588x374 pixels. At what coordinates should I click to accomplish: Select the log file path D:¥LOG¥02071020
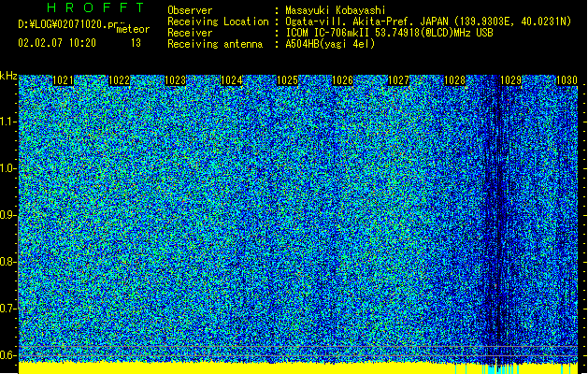click(x=69, y=24)
